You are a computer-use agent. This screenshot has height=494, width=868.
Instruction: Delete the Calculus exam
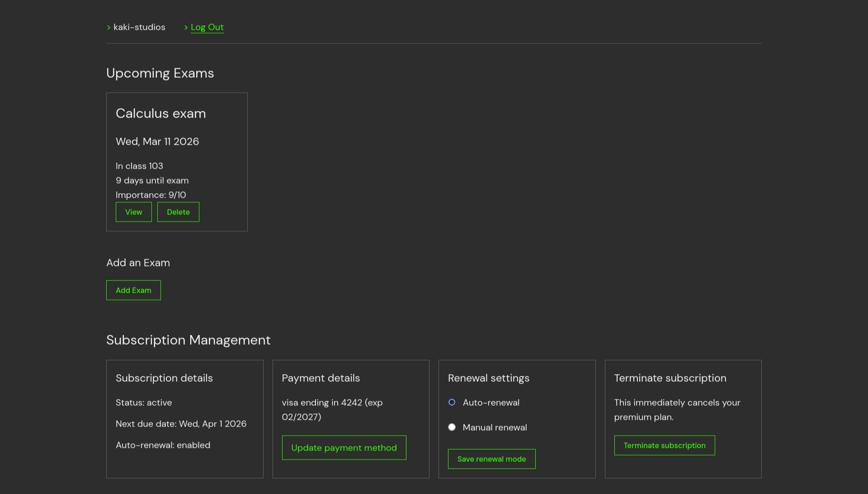pyautogui.click(x=178, y=212)
